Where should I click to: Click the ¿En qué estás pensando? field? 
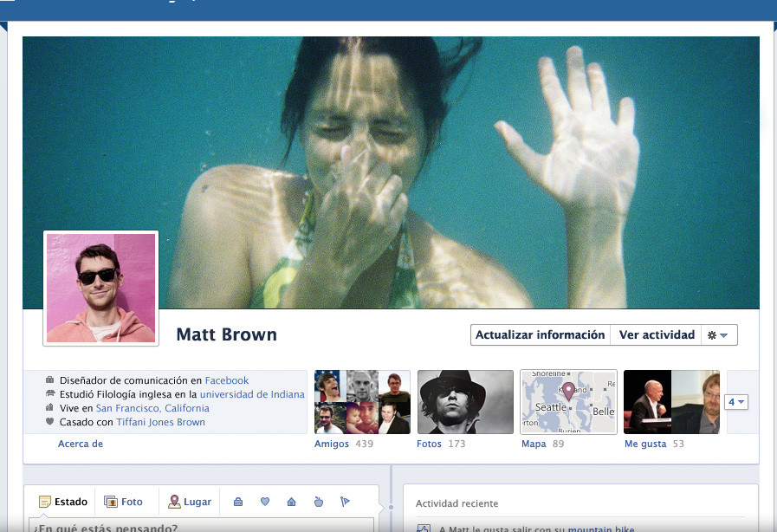(x=201, y=526)
